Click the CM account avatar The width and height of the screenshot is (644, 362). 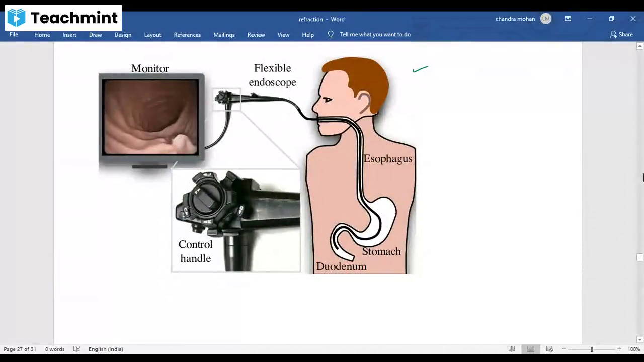546,19
